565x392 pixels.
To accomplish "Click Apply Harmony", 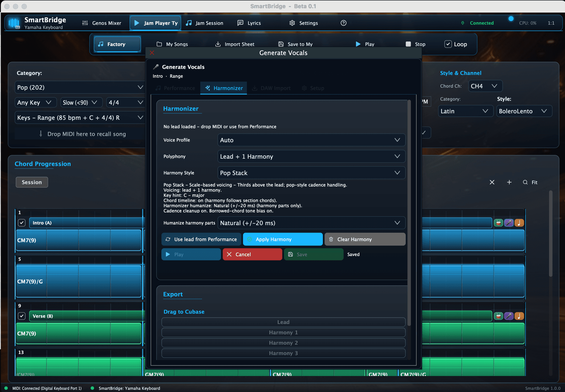I will point(283,239).
